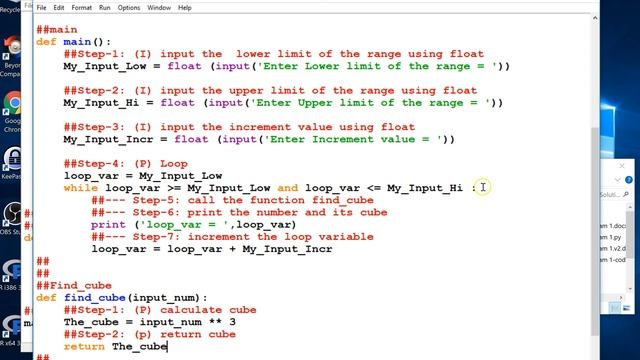Click the Step-1 calculate cube comment
Screen dimensions: 640x360
[160, 310]
